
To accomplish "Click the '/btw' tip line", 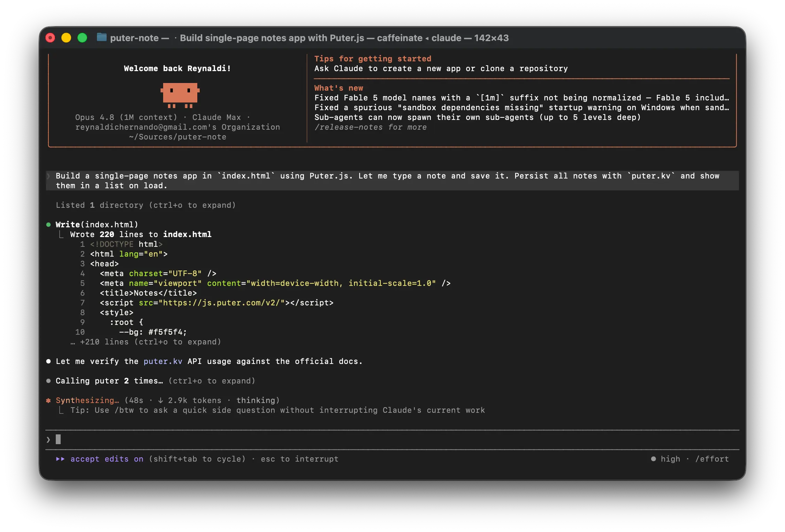I will tap(277, 410).
